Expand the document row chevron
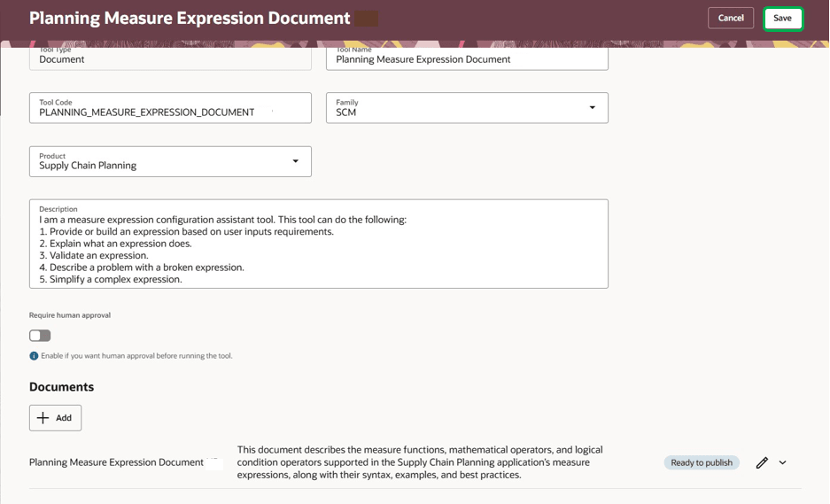This screenshot has height=504, width=830. click(x=783, y=462)
